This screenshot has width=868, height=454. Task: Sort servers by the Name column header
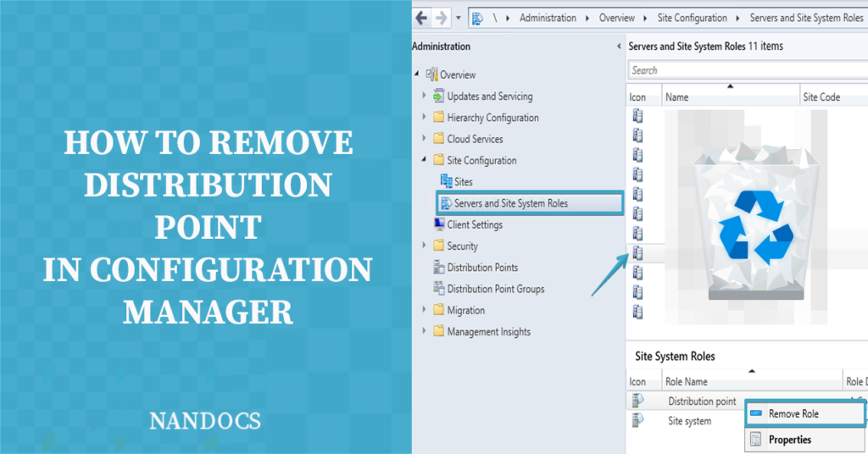(731, 95)
